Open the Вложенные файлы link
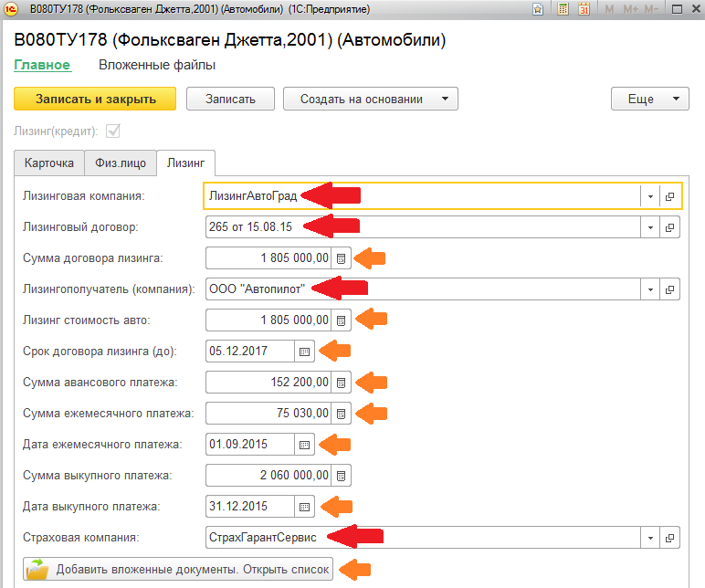This screenshot has width=705, height=588. click(x=156, y=65)
